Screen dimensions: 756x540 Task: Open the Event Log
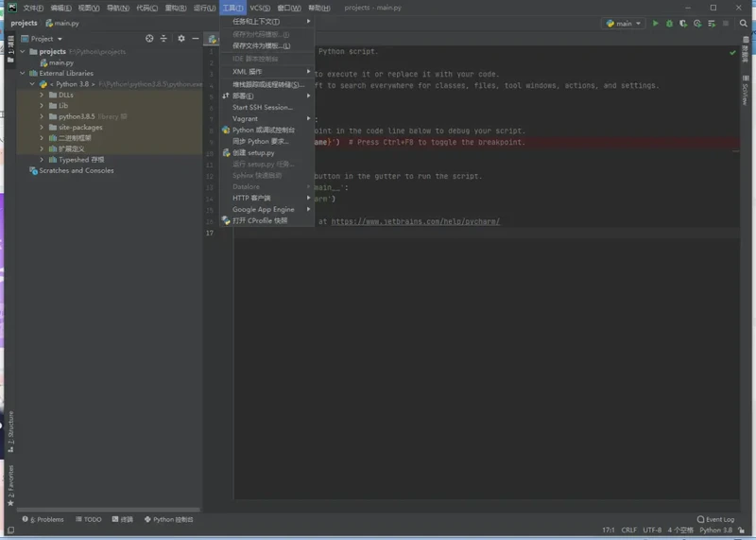click(714, 519)
